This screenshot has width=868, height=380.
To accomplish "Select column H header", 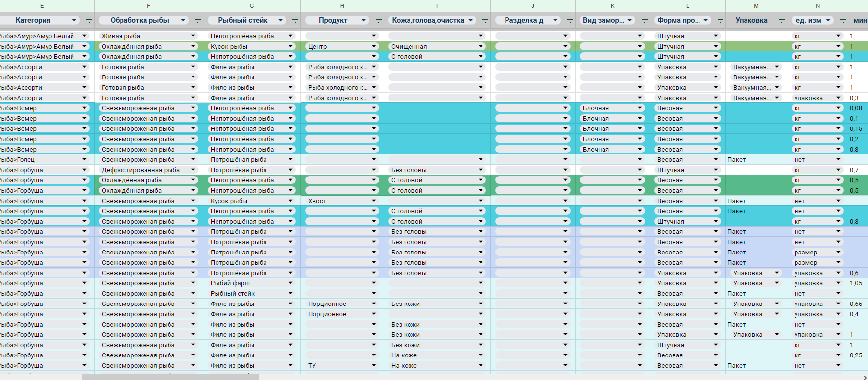I will (x=342, y=6).
